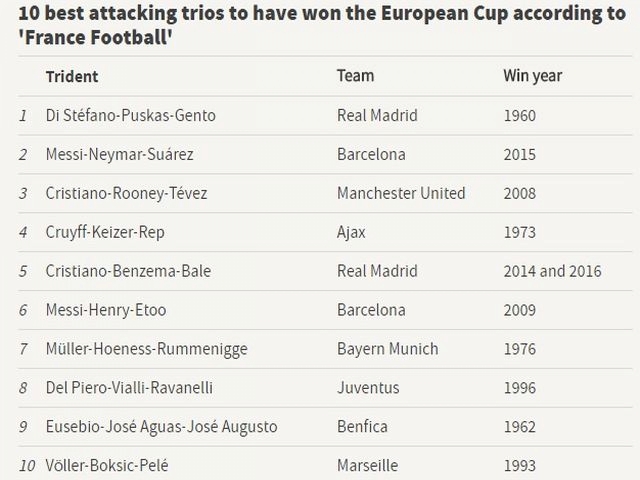640x480 pixels.
Task: Click the table title heading
Action: 322,25
